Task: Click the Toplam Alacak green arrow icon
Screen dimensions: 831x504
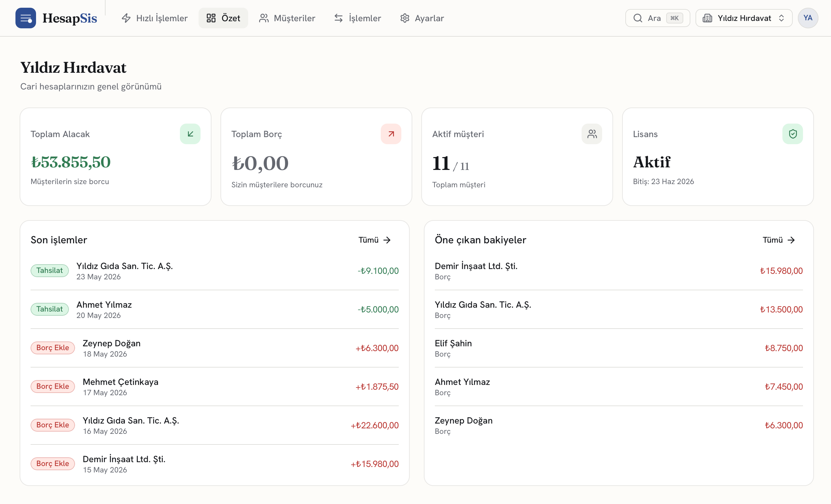Action: coord(190,134)
